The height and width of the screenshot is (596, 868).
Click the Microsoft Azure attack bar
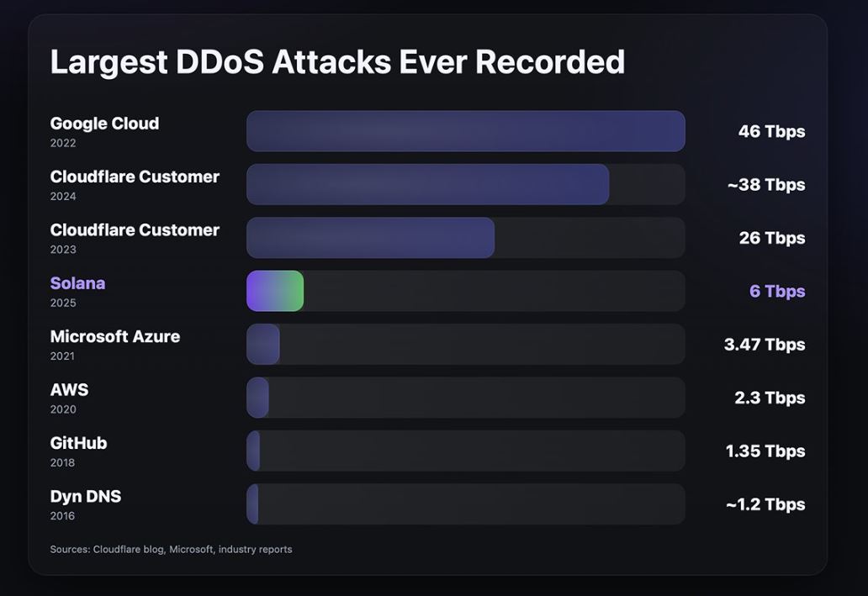tap(262, 344)
